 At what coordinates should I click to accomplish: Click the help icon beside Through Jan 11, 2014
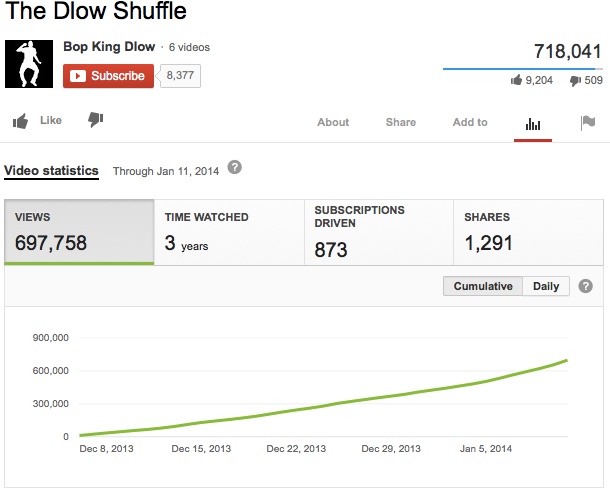[x=235, y=167]
